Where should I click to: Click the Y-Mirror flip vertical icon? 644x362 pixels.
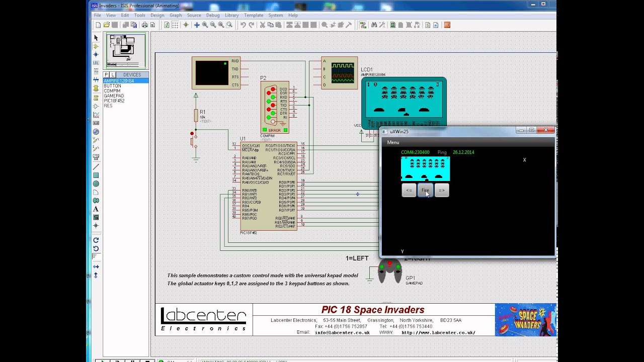[96, 275]
